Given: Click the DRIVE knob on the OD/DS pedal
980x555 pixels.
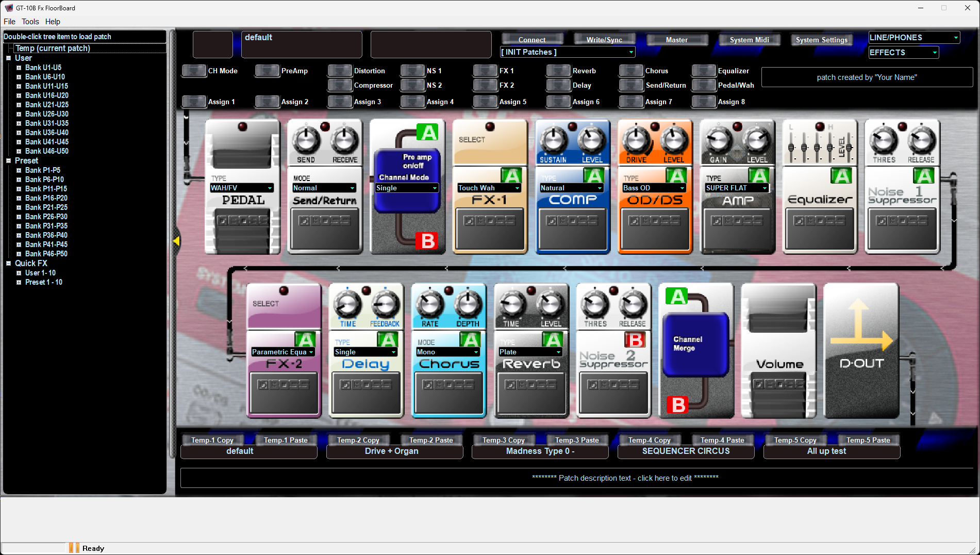Looking at the screenshot, I should [636, 139].
